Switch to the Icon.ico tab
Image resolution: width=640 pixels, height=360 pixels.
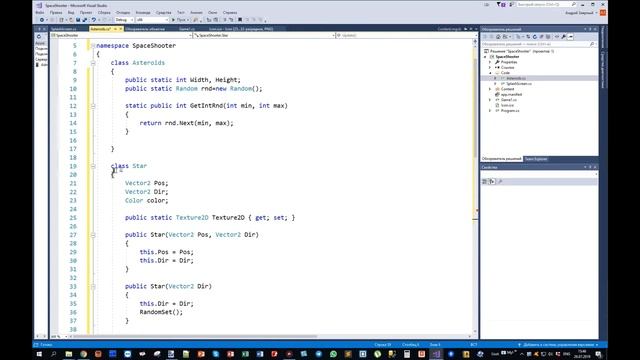(241, 29)
